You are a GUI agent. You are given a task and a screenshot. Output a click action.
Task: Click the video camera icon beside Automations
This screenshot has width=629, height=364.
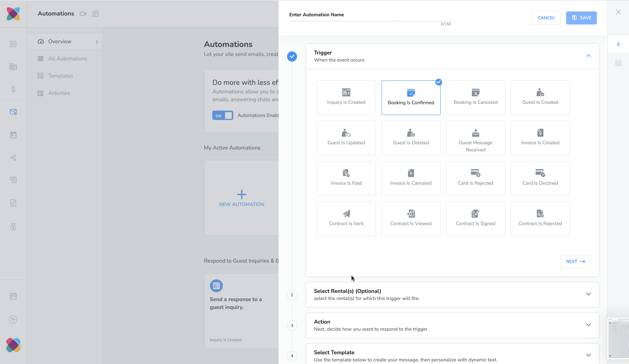[x=83, y=14]
